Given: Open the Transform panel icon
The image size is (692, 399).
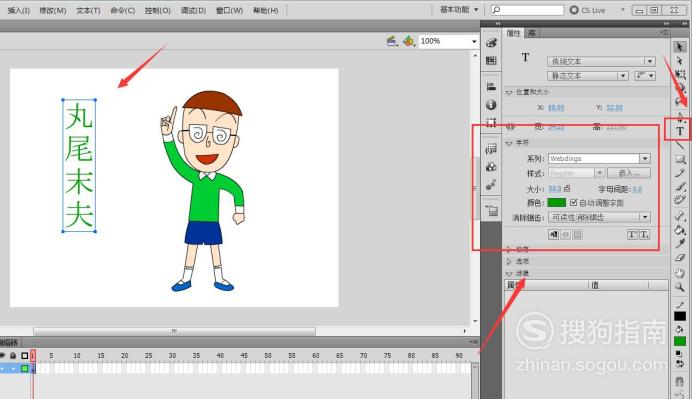Looking at the screenshot, I should click(491, 122).
